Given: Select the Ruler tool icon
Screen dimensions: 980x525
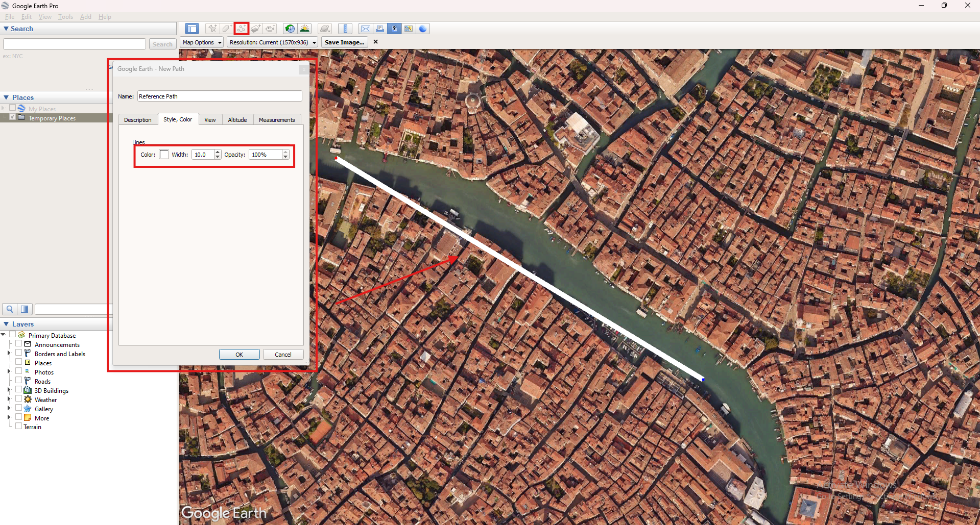Looking at the screenshot, I should coord(345,29).
